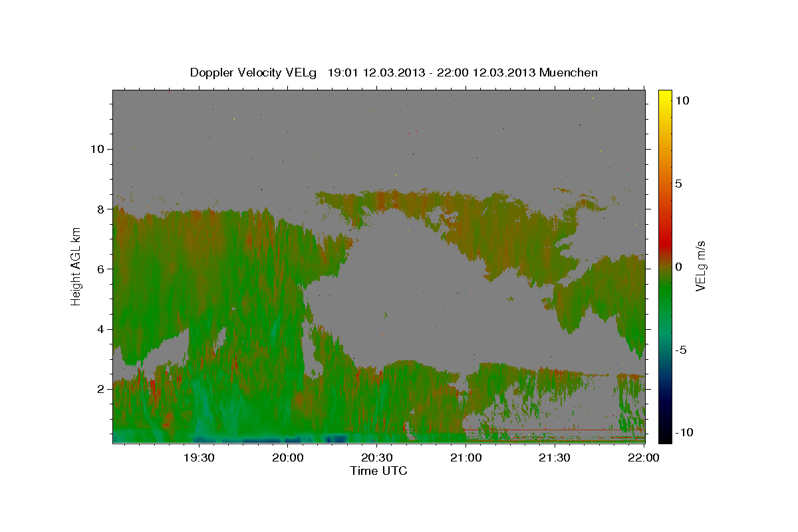Click the height axis '10' tick label
This screenshot has height=532, width=798.
tap(98, 149)
